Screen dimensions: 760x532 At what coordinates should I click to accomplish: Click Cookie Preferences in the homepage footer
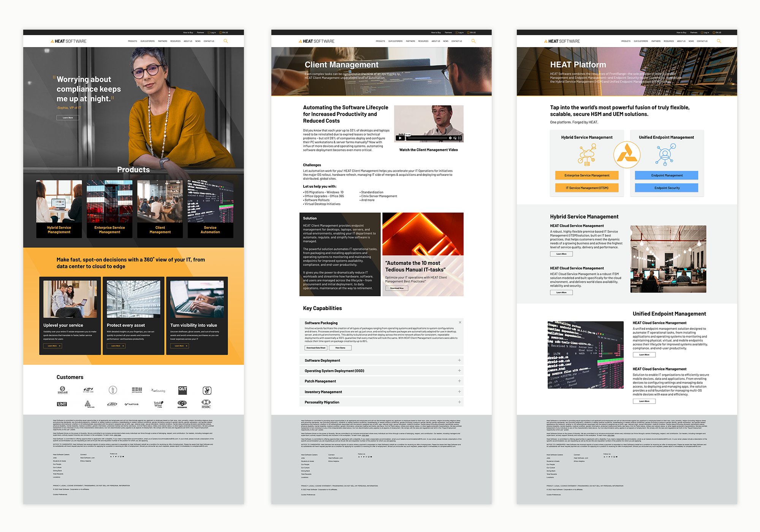point(60,494)
